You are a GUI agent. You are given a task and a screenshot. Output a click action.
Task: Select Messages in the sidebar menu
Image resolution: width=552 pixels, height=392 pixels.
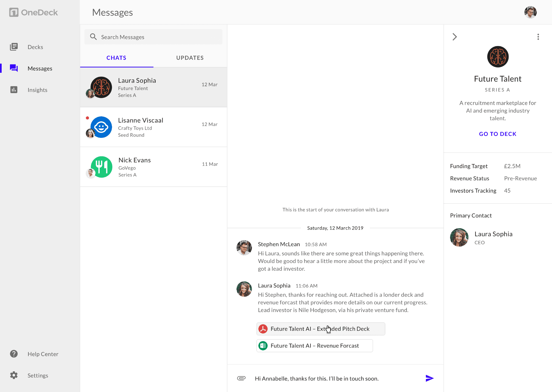pyautogui.click(x=40, y=68)
